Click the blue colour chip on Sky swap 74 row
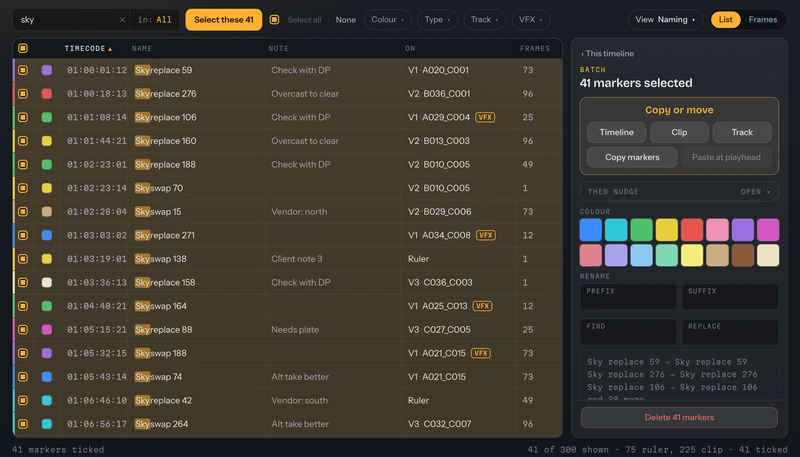 [x=46, y=377]
